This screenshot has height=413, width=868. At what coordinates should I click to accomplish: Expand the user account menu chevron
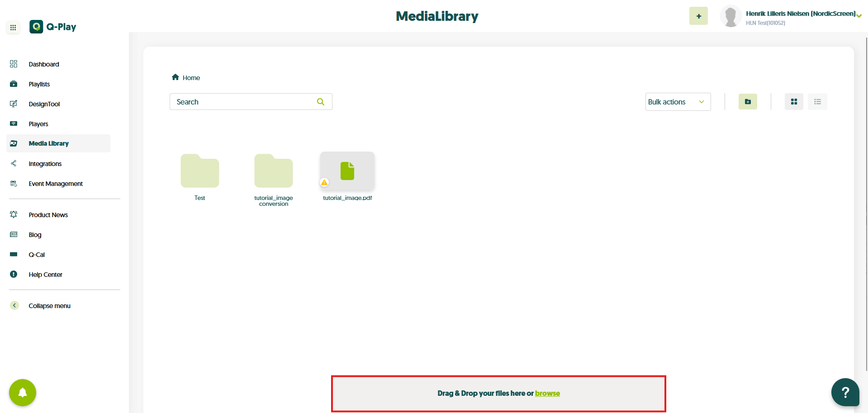[x=859, y=16]
